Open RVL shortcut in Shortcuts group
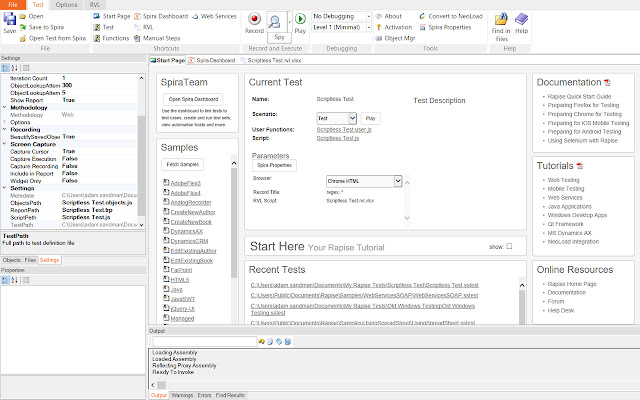The width and height of the screenshot is (640, 400). 144,27
